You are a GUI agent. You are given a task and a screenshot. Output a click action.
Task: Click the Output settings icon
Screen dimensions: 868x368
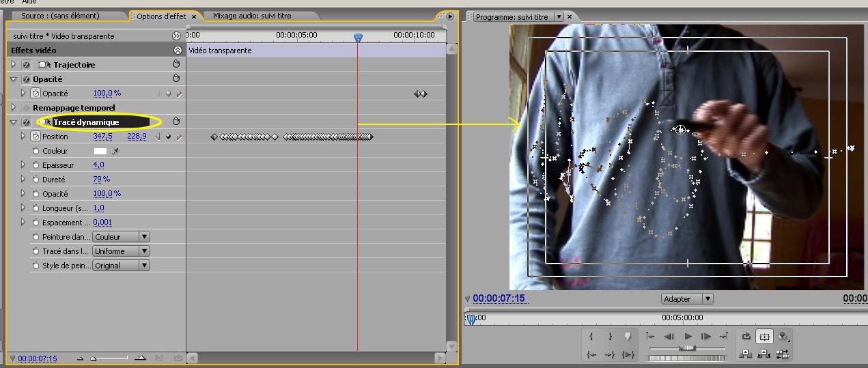783,336
